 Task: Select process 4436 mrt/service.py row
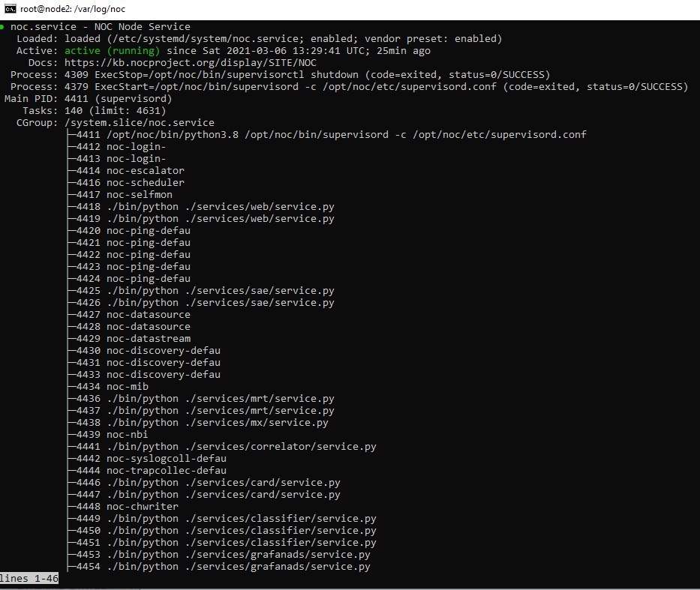201,399
